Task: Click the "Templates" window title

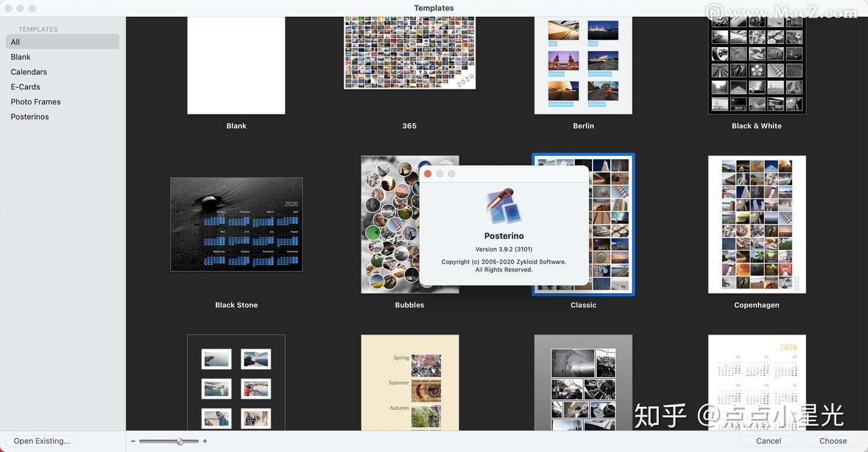Action: (434, 8)
